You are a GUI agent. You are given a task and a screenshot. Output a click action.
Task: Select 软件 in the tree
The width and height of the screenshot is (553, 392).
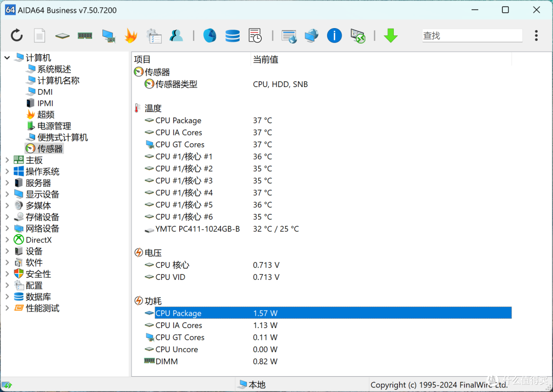[34, 263]
